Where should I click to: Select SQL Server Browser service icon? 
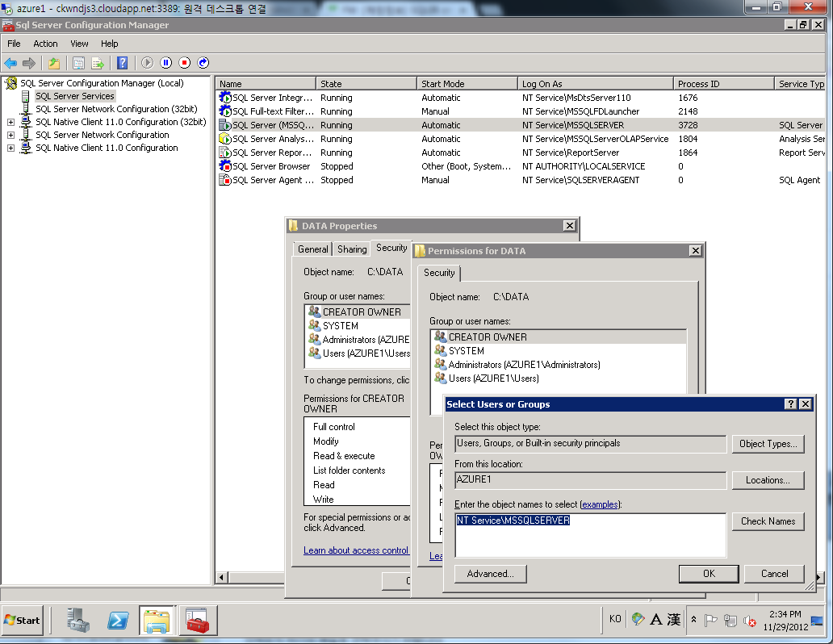tap(225, 165)
